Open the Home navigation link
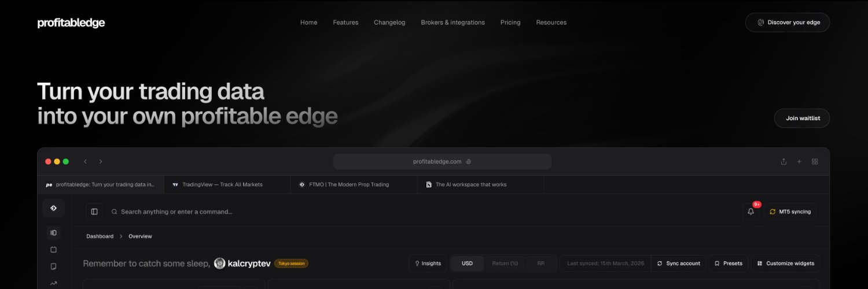This screenshot has width=868, height=289. [308, 23]
